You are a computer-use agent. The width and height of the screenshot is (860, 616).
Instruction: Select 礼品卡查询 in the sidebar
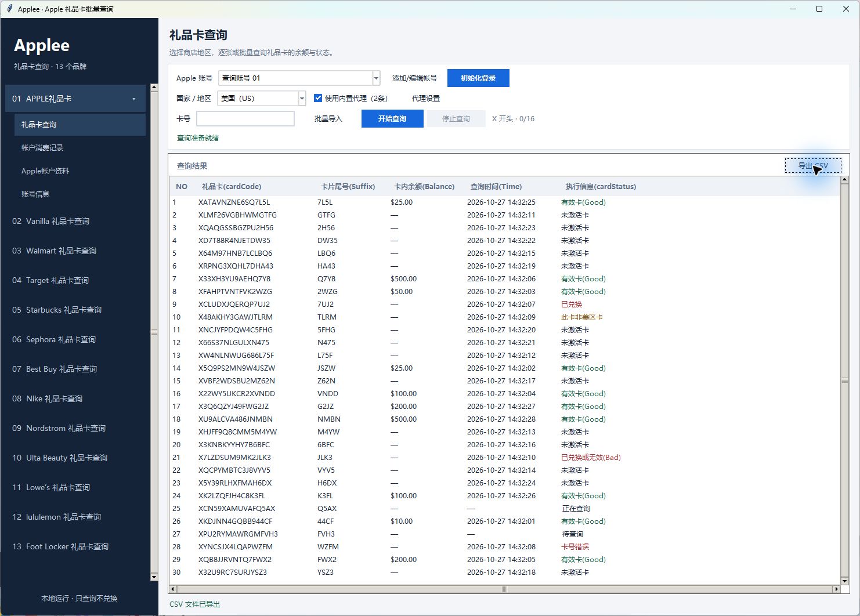point(80,125)
